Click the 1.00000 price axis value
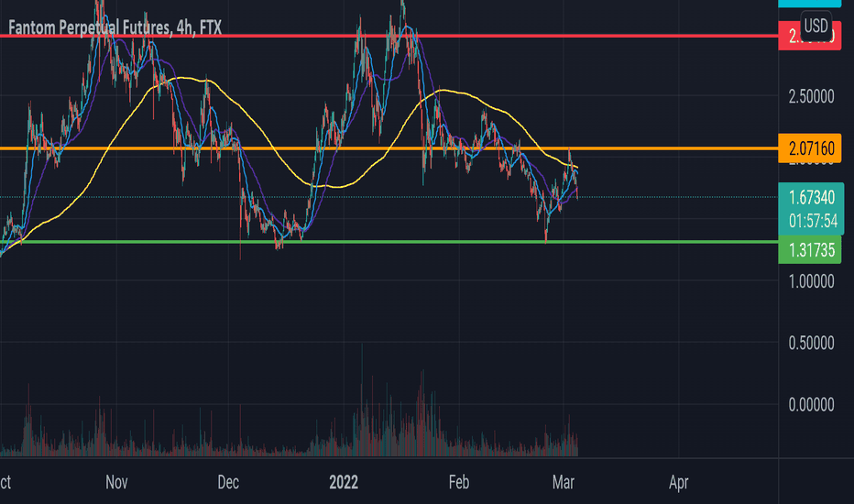This screenshot has width=854, height=504. [812, 281]
